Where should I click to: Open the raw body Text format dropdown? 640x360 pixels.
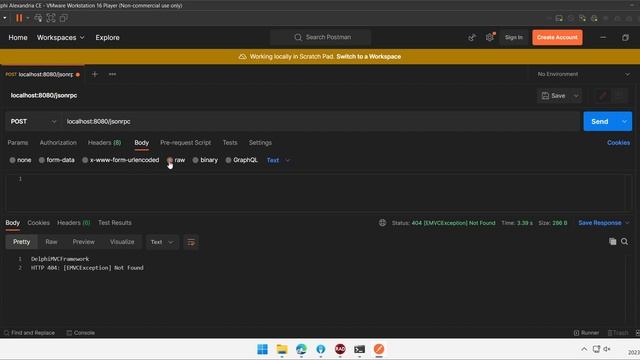point(278,160)
